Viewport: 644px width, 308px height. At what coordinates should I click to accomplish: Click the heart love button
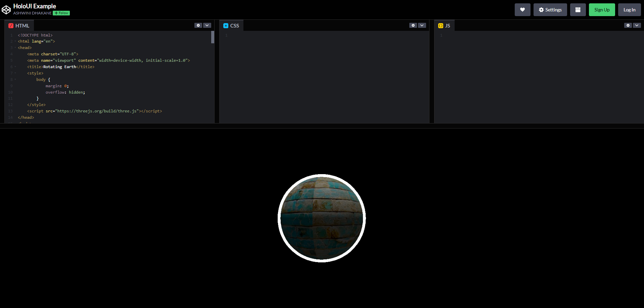coord(522,10)
